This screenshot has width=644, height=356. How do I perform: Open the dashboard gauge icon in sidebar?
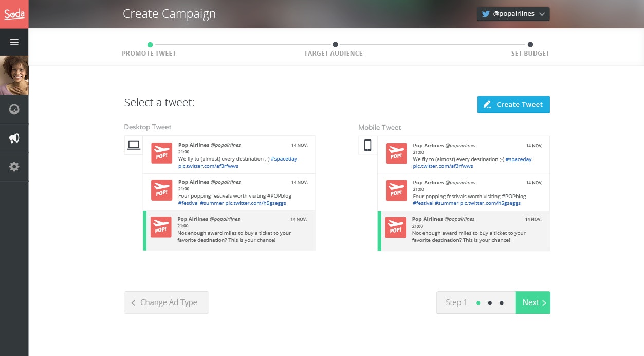tap(14, 109)
